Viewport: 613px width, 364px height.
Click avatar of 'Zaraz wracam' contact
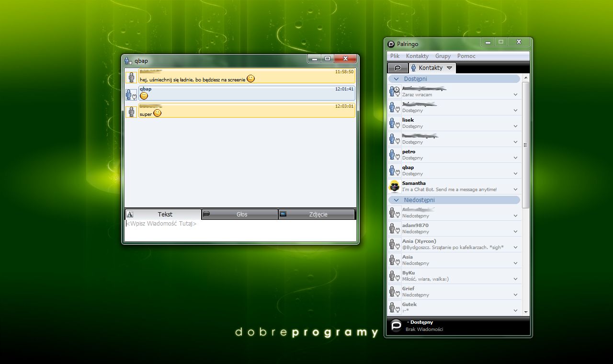pyautogui.click(x=394, y=91)
